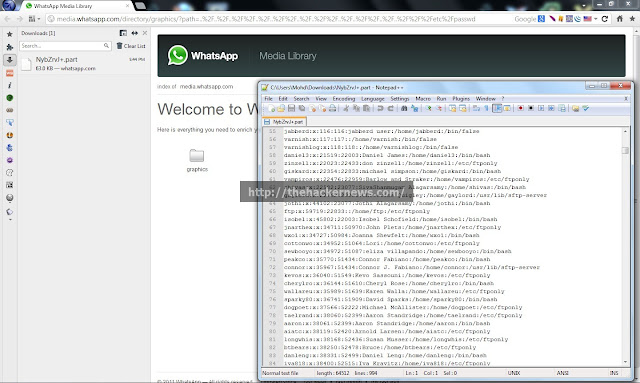
Task: Click the Save All icon in Notepad++ toolbar
Action: click(302, 108)
